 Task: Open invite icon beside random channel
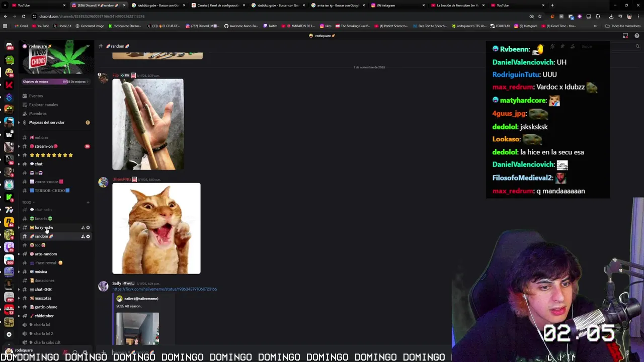pyautogui.click(x=83, y=236)
